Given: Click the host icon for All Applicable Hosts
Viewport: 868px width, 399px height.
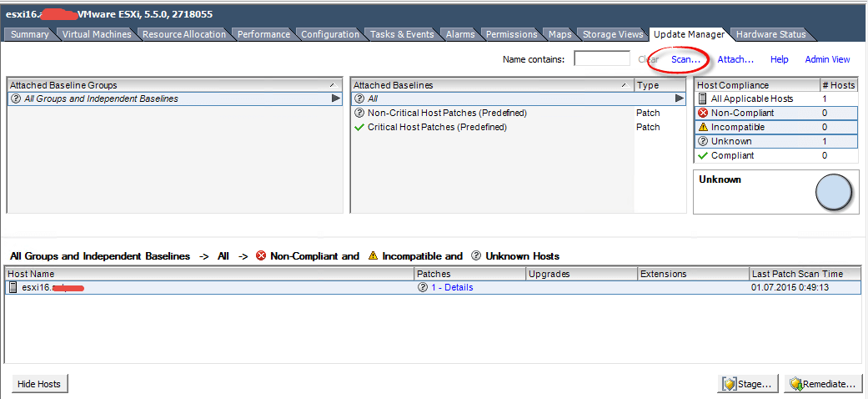Looking at the screenshot, I should coord(703,99).
